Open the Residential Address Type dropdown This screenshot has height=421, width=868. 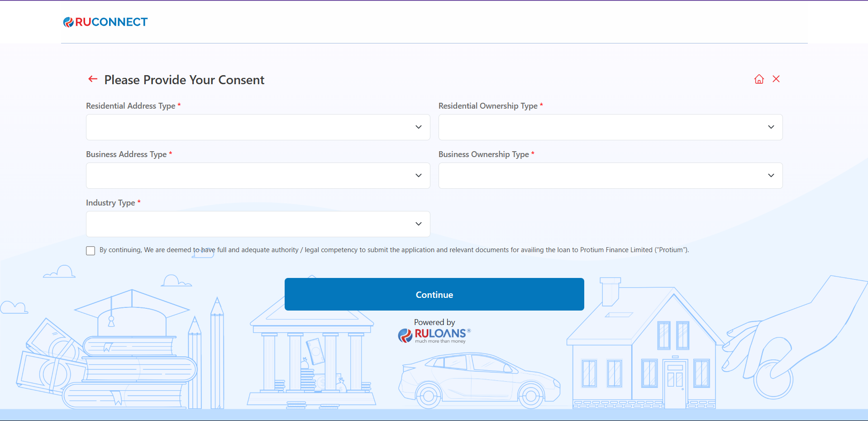click(258, 127)
